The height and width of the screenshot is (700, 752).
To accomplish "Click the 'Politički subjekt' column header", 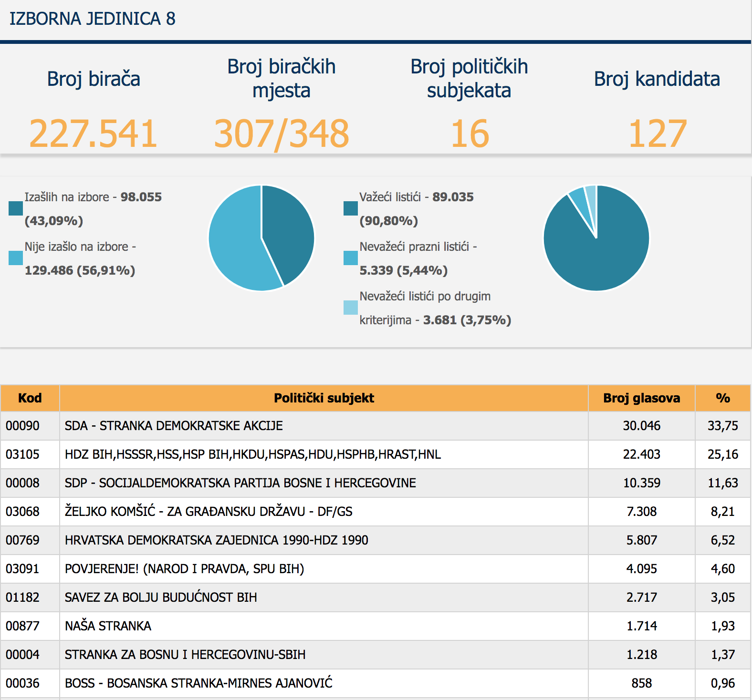I will [324, 398].
